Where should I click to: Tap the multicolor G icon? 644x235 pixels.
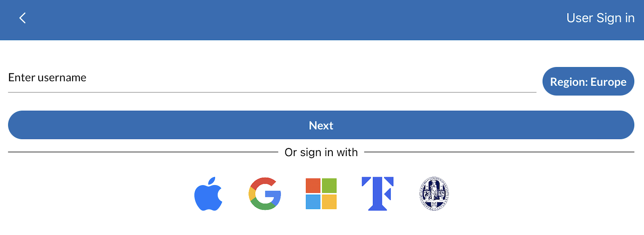[265, 194]
